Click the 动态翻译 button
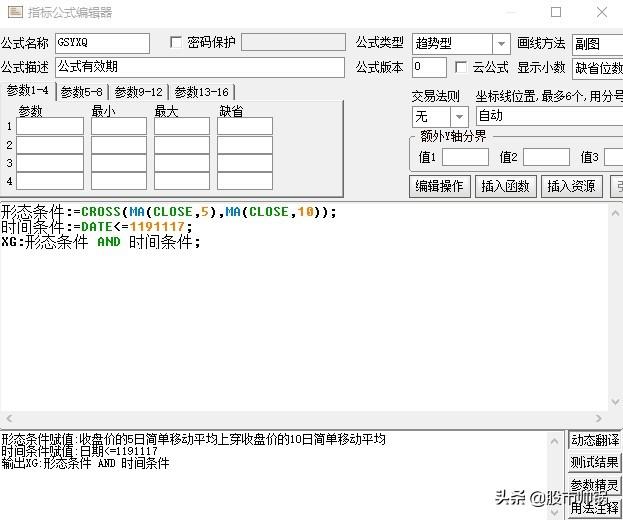The width and height of the screenshot is (623, 520). point(594,440)
